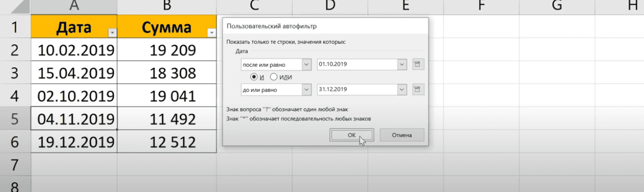Select column E header
The width and height of the screenshot is (644, 192).
pos(405,7)
